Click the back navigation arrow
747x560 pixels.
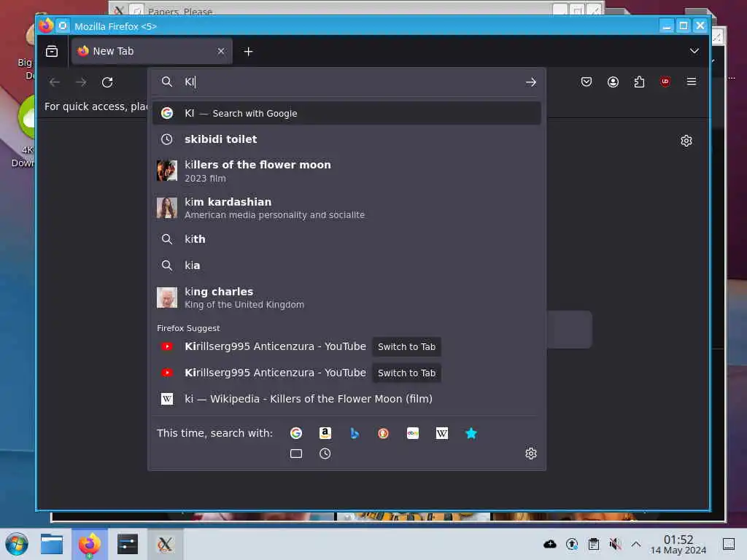pos(54,82)
